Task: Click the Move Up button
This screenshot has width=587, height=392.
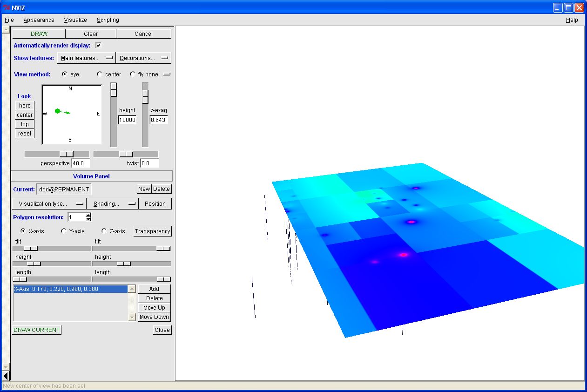Action: point(154,308)
